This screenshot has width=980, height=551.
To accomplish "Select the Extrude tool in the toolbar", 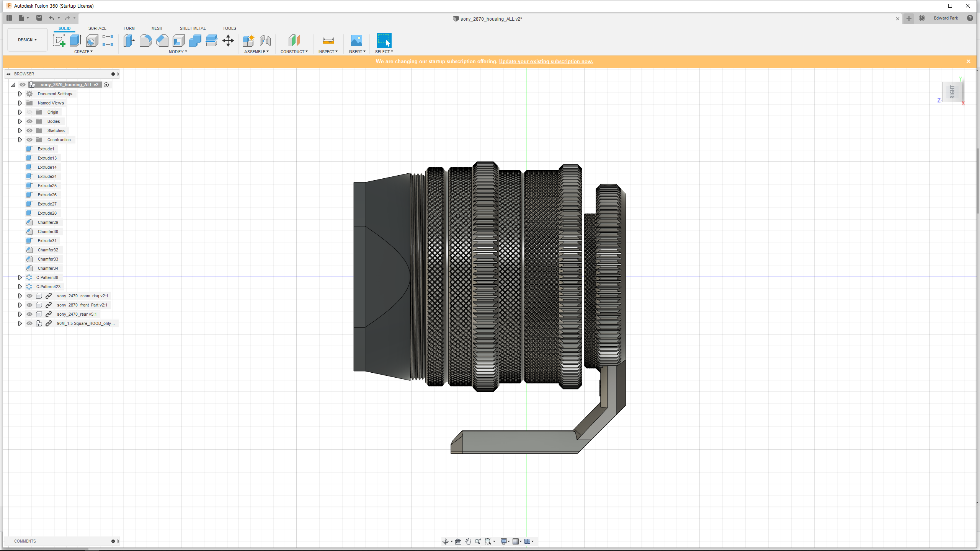I will [75, 40].
